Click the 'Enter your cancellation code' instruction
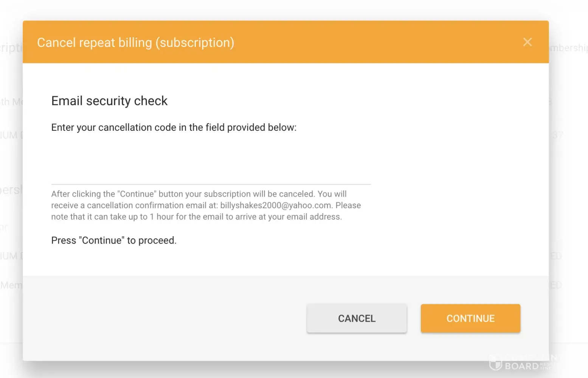Viewport: 588px width, 378px height. [x=174, y=128]
